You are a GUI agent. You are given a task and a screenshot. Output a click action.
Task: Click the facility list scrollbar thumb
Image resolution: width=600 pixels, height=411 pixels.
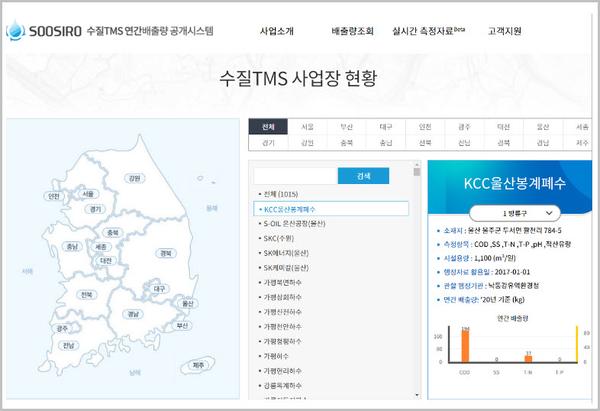click(417, 172)
